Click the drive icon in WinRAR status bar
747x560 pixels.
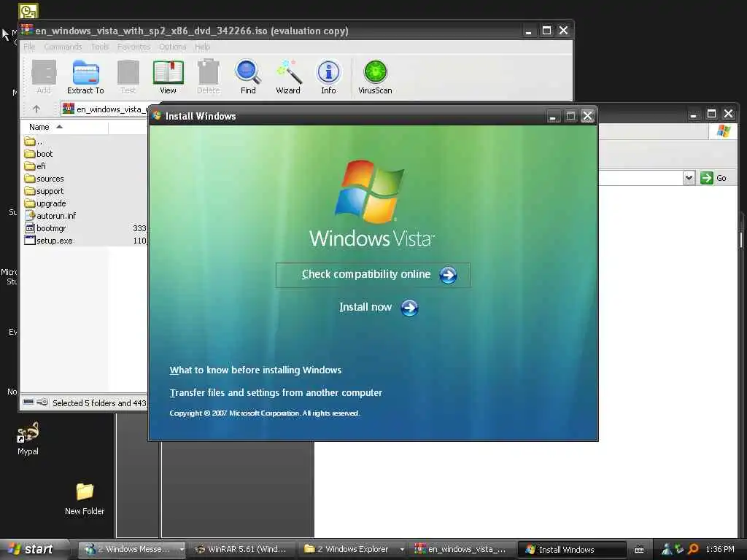pyautogui.click(x=28, y=402)
